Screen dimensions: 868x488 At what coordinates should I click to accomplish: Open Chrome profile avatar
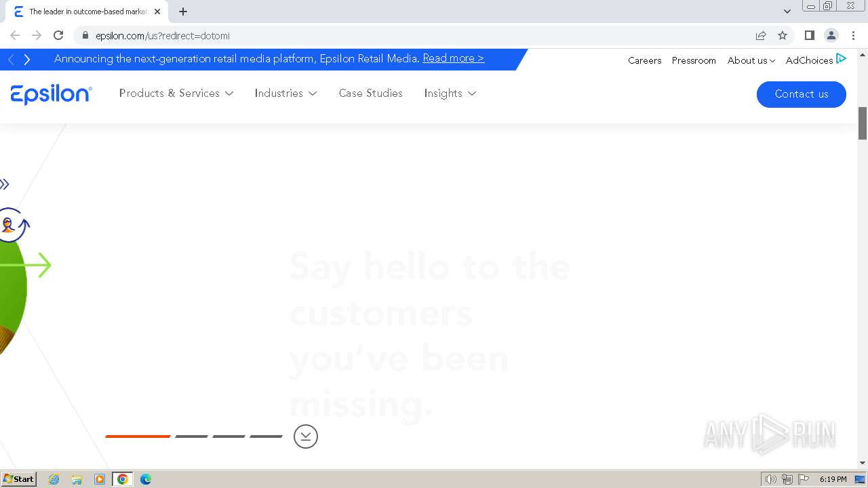(831, 35)
